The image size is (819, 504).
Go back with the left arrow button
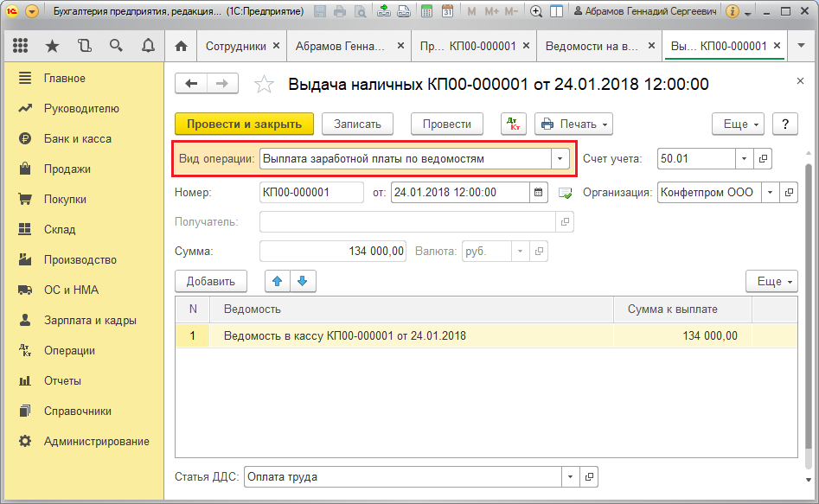click(191, 84)
